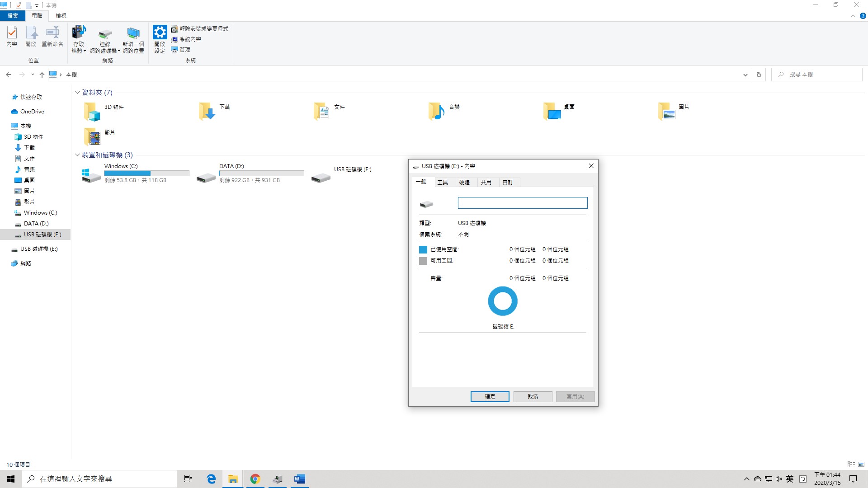Click the drive label text field

tap(522, 202)
